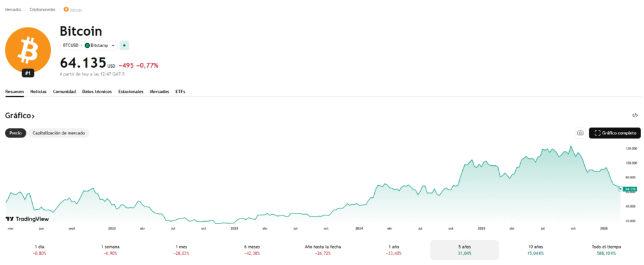
Task: Open the Datos técnicos tab
Action: pos(97,92)
